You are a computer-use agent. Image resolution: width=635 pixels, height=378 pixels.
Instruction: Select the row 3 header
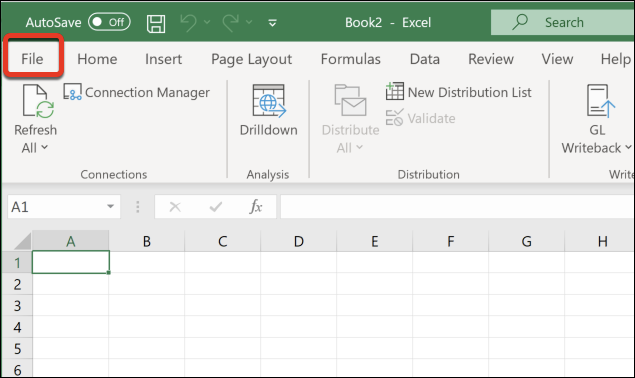coord(17,305)
